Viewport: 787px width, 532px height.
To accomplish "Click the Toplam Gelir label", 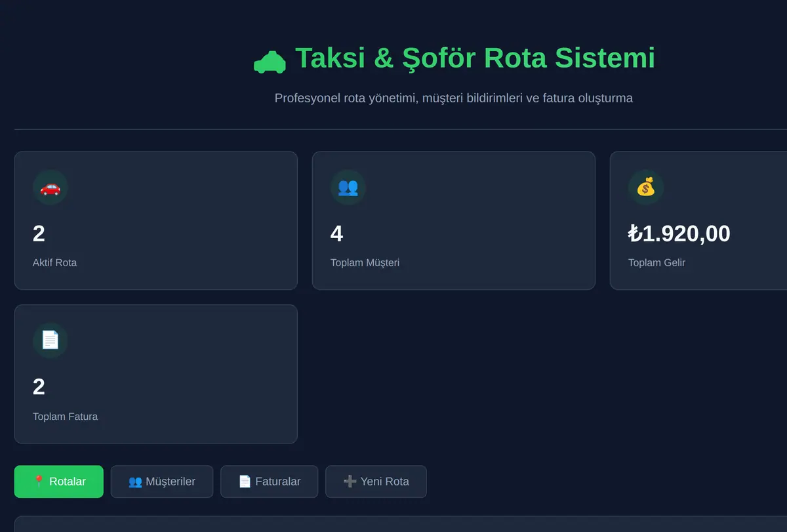I will (x=657, y=262).
